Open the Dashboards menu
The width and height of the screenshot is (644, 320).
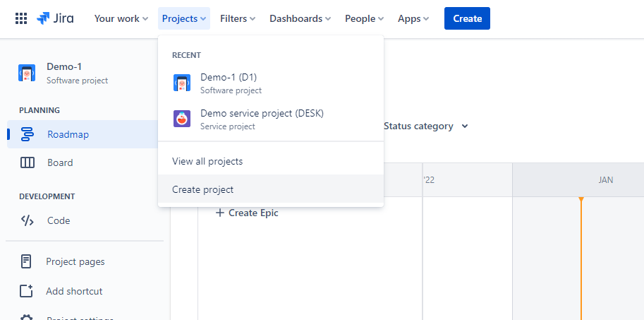300,18
